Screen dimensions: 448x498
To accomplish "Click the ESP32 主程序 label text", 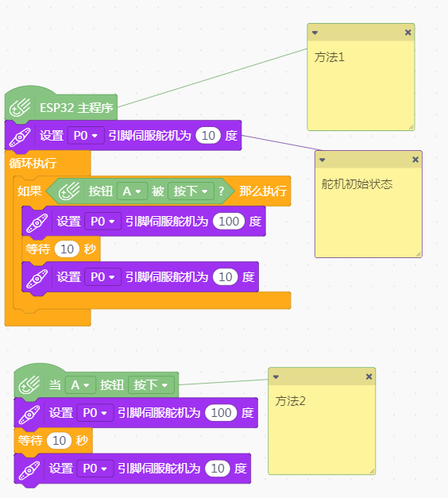I will [76, 108].
